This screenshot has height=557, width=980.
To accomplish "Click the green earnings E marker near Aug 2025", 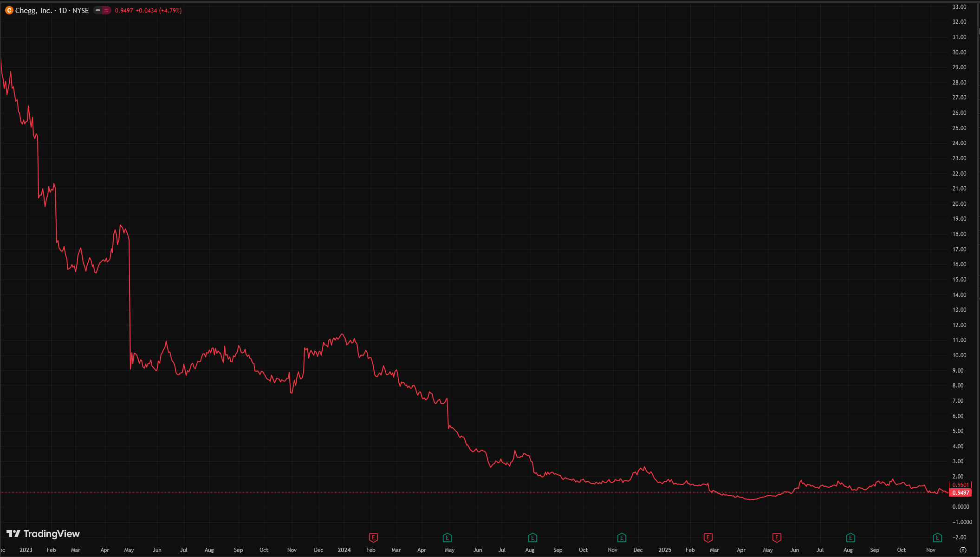I will tap(850, 537).
